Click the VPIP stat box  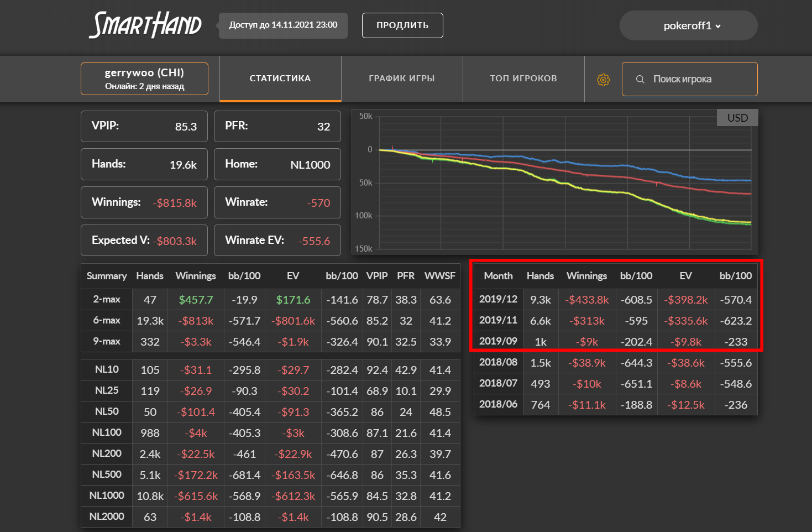coord(144,126)
